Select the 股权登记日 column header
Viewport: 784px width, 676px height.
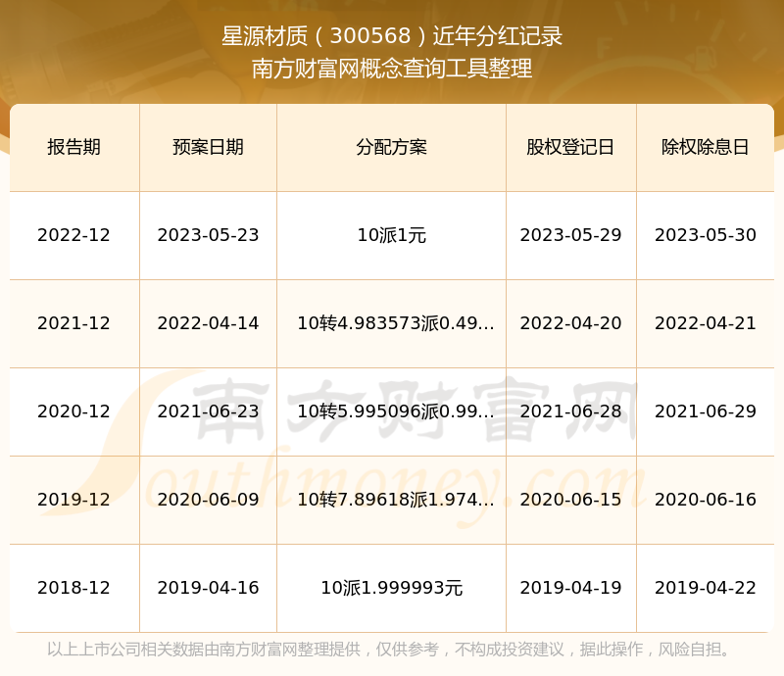pyautogui.click(x=570, y=147)
